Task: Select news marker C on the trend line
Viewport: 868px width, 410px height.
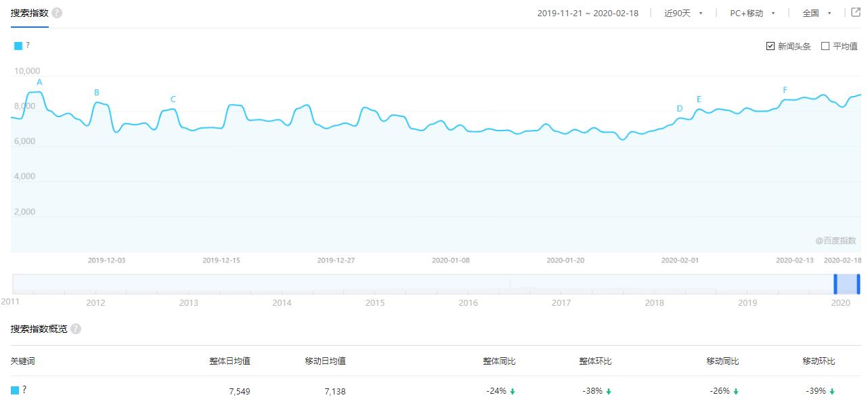Action: (x=173, y=99)
